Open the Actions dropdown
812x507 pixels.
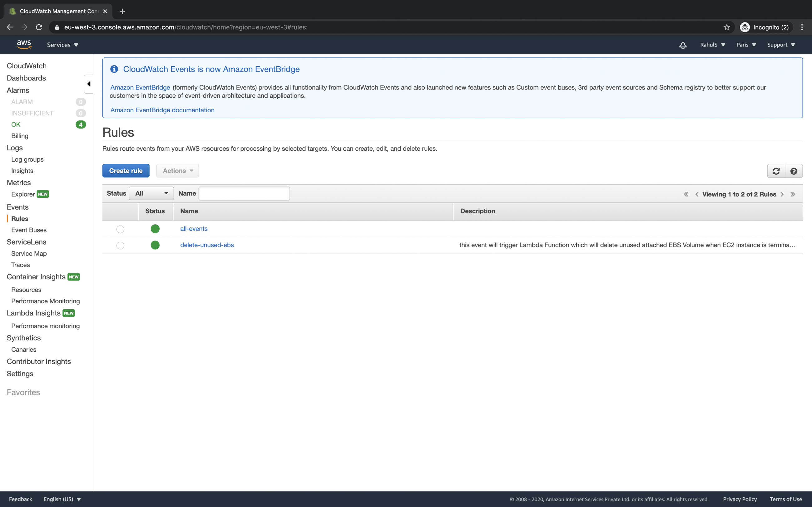(x=177, y=170)
